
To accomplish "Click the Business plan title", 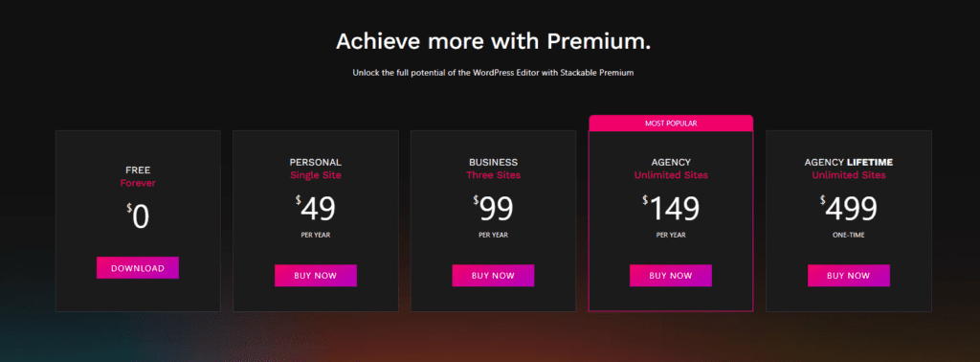I will click(x=493, y=163).
